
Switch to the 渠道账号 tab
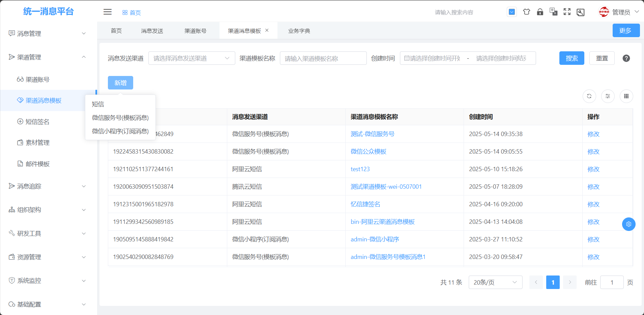[x=196, y=31]
